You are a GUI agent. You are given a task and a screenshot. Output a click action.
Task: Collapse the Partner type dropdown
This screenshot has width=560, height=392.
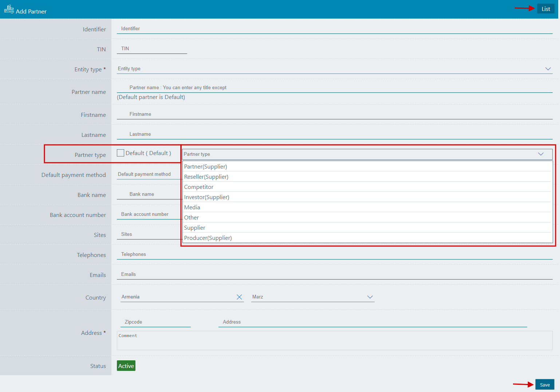click(x=541, y=154)
